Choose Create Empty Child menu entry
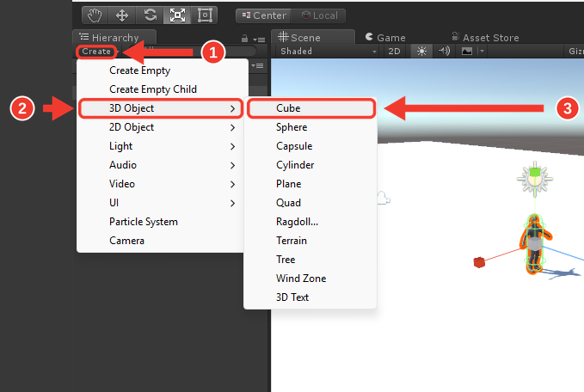584x392 pixels. click(162, 89)
